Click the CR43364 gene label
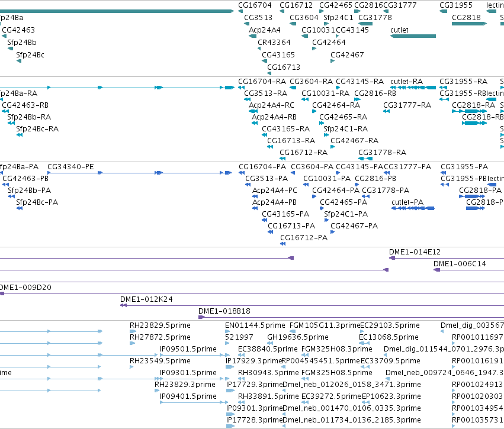This screenshot has width=504, height=429. [274, 43]
